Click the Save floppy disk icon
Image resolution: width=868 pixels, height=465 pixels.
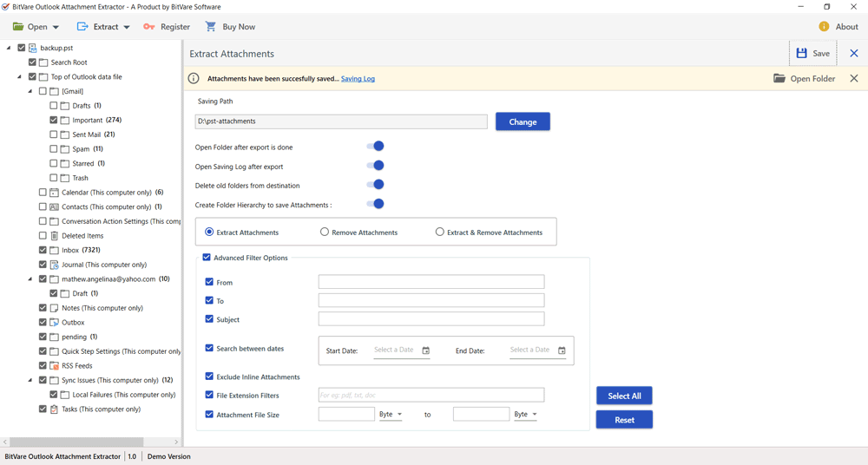pyautogui.click(x=801, y=53)
